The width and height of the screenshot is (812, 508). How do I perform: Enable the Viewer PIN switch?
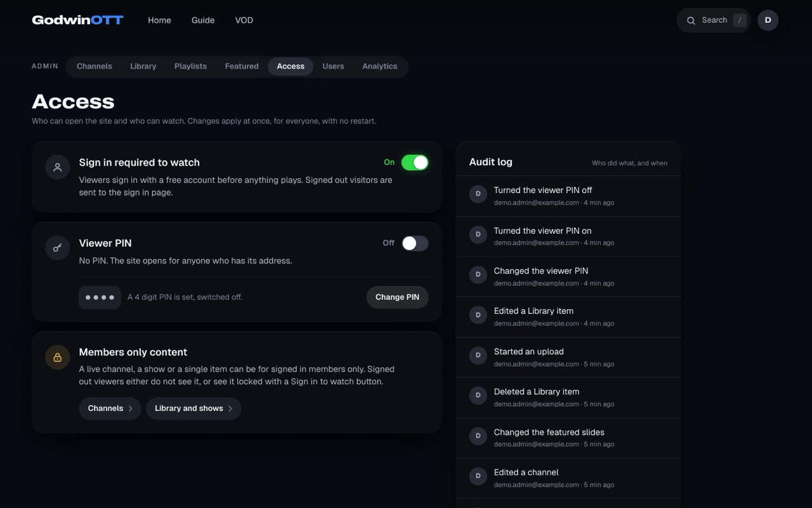point(415,243)
